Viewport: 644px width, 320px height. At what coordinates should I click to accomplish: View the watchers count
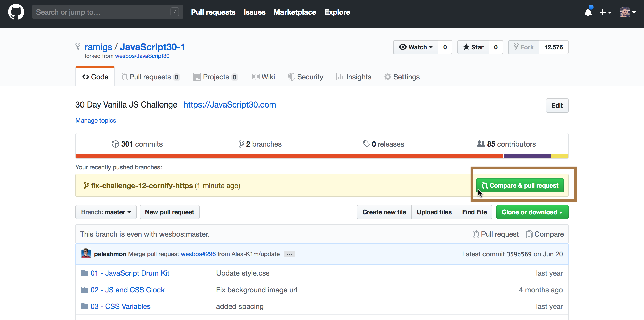click(445, 47)
